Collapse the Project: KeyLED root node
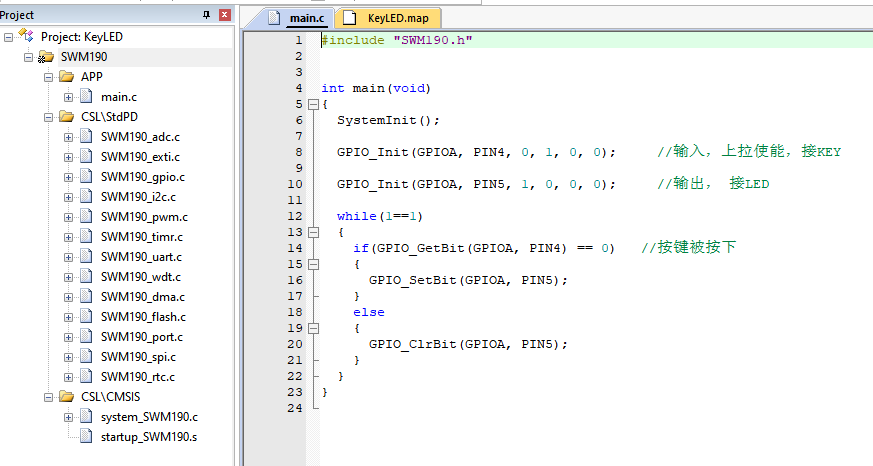The image size is (873, 466). [8, 37]
